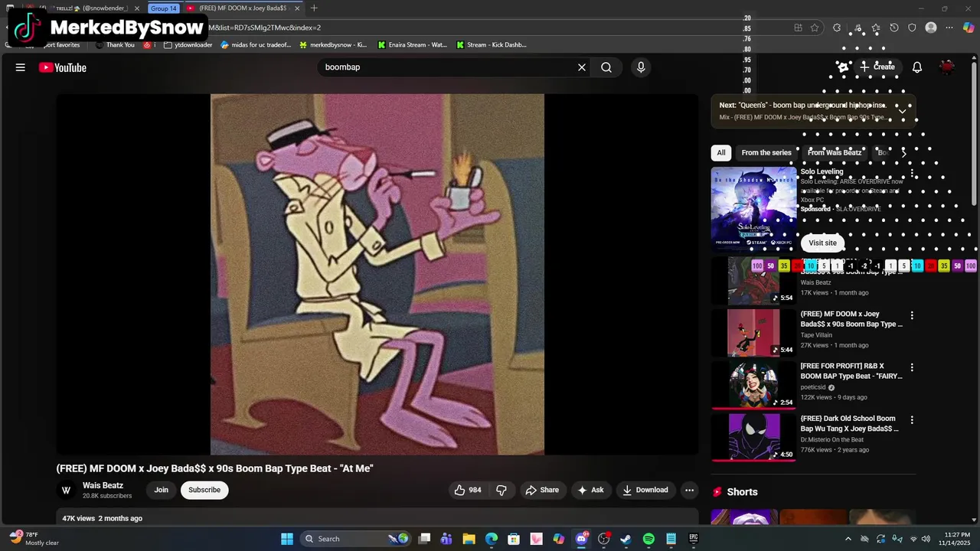Go to the YouTube home logo

pyautogui.click(x=63, y=67)
